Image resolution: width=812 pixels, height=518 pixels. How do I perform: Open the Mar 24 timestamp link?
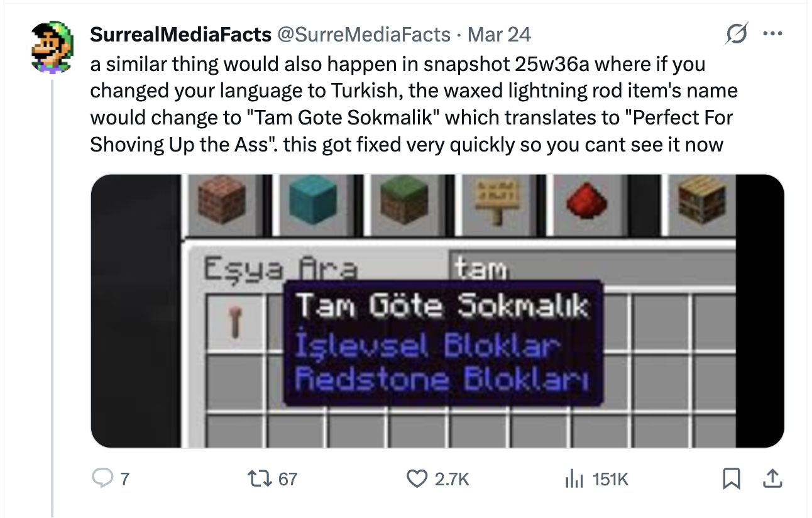[x=499, y=35]
